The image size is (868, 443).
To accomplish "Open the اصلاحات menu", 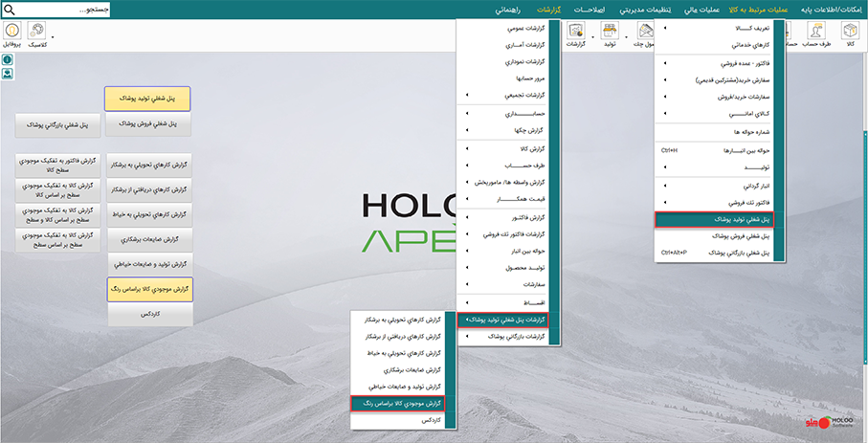I will [x=589, y=10].
